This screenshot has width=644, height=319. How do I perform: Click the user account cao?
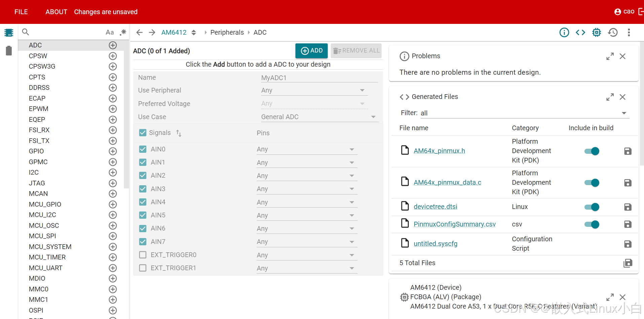pyautogui.click(x=624, y=11)
